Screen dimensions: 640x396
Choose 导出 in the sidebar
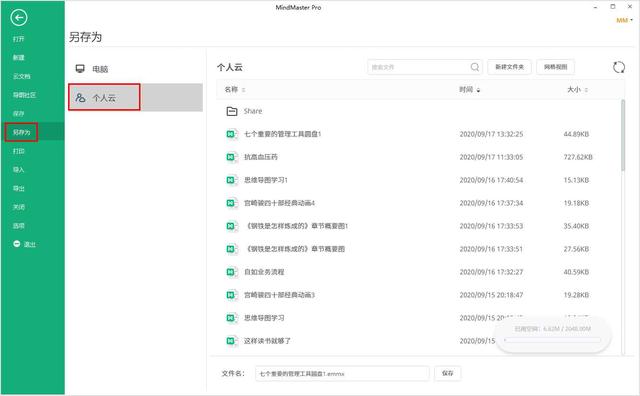(x=18, y=188)
